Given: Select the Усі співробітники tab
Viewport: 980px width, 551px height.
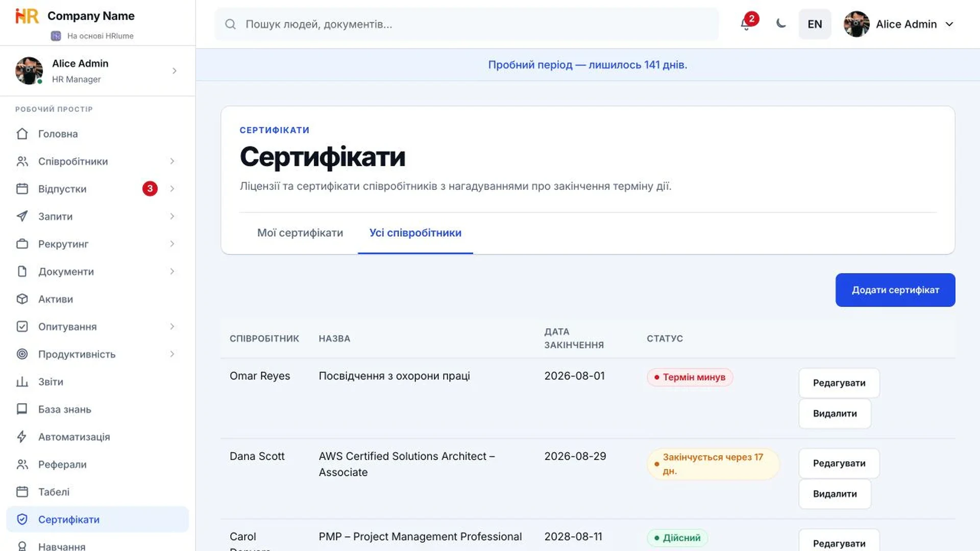Looking at the screenshot, I should pyautogui.click(x=415, y=233).
